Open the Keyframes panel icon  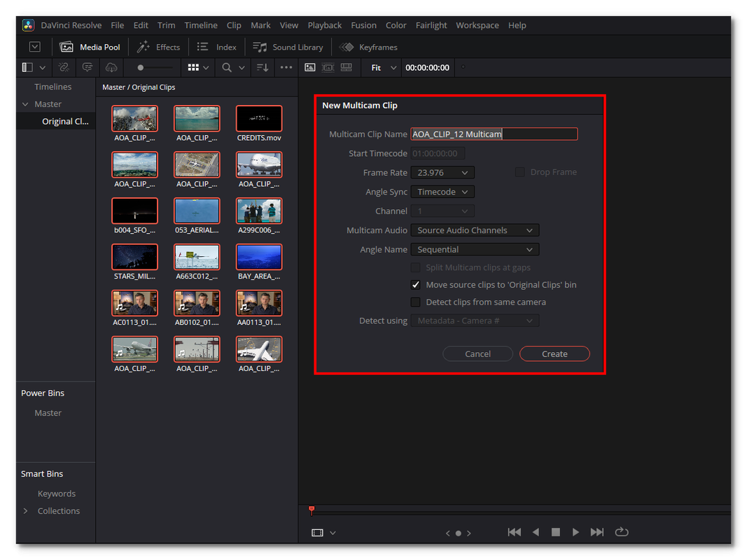tap(347, 47)
